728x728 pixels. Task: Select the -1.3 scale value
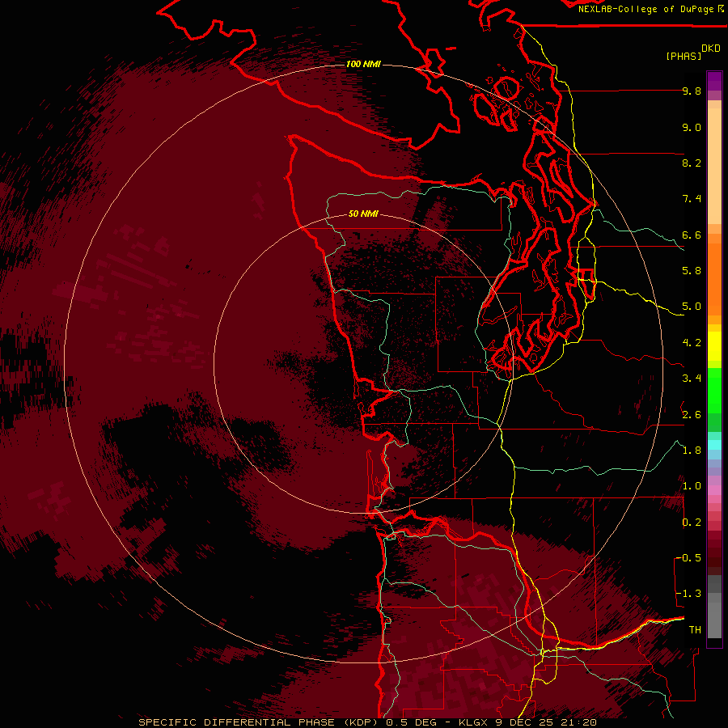[x=688, y=594]
